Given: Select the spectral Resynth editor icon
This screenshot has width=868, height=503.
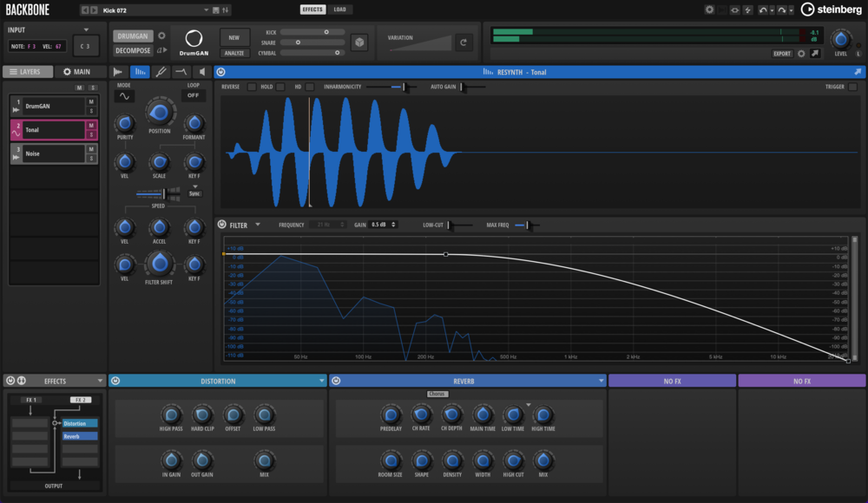Looking at the screenshot, I should click(x=140, y=72).
